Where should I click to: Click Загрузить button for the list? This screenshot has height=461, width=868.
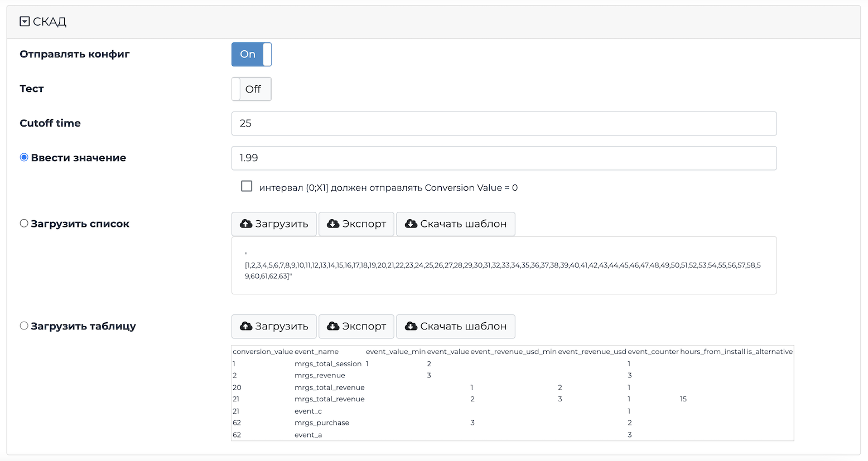tap(274, 224)
